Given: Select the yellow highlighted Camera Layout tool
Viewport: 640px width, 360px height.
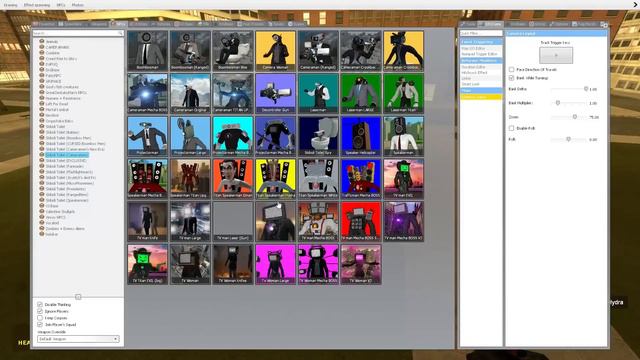Looking at the screenshot, I should (481, 97).
